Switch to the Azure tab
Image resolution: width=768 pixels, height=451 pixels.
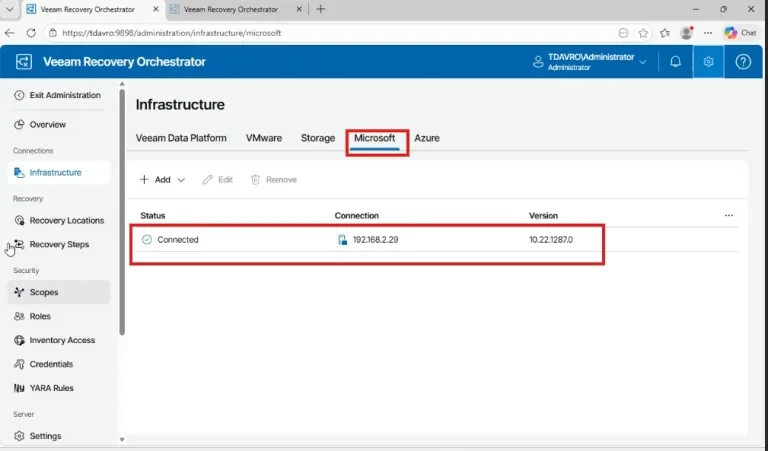pos(427,138)
